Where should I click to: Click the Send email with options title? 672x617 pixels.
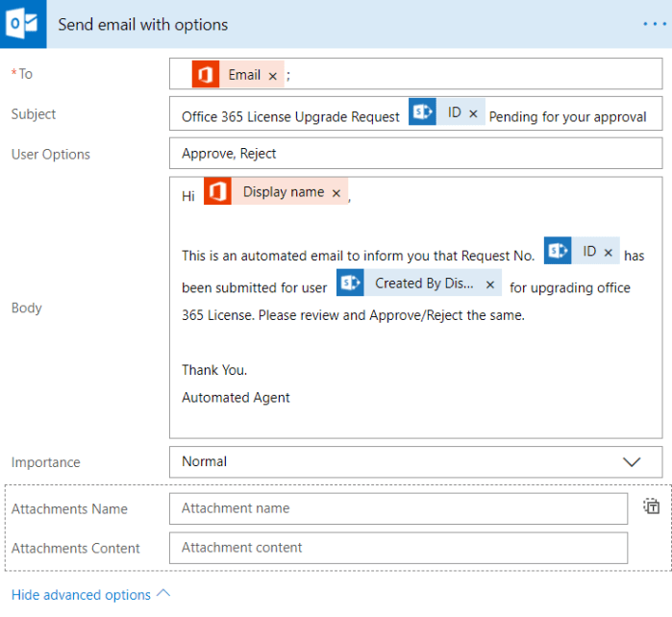pos(143,24)
